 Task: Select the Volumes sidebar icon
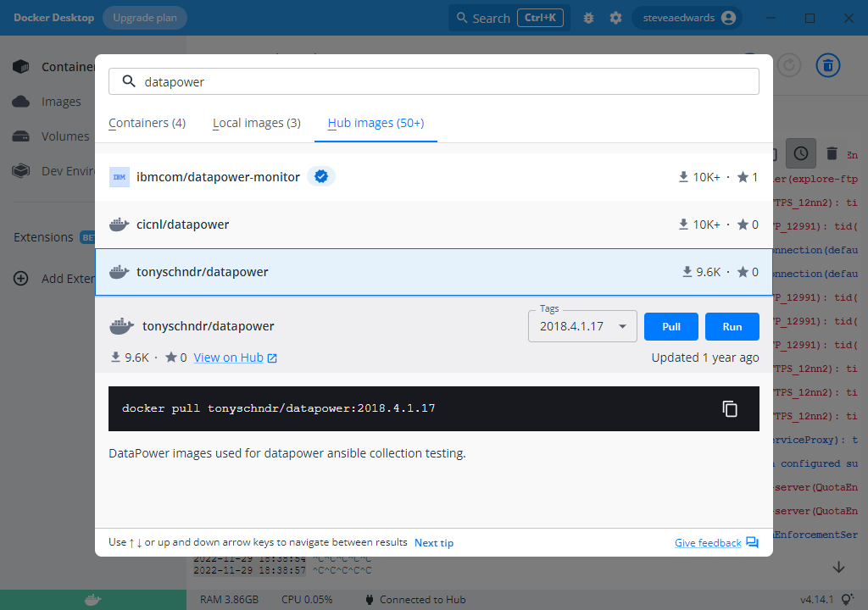[21, 136]
